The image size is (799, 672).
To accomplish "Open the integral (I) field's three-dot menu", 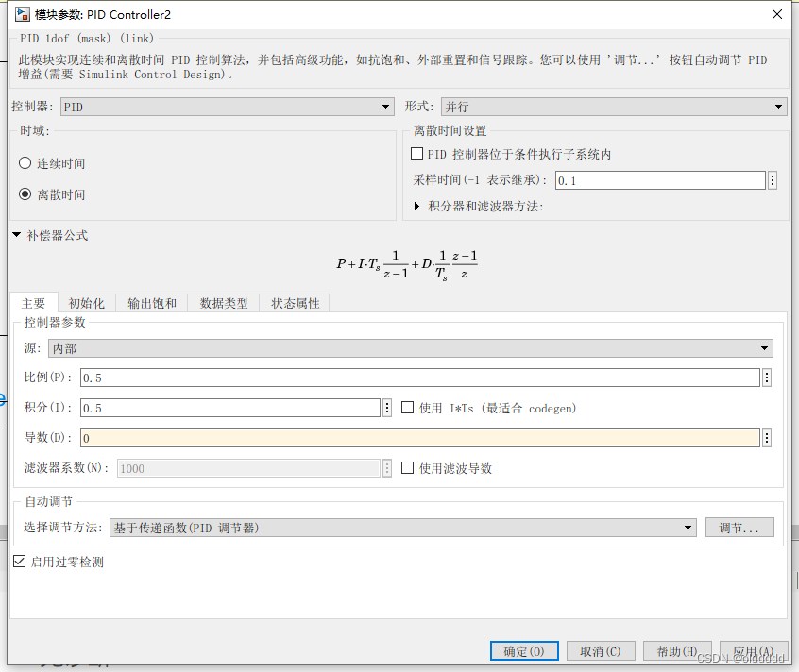I will [387, 408].
